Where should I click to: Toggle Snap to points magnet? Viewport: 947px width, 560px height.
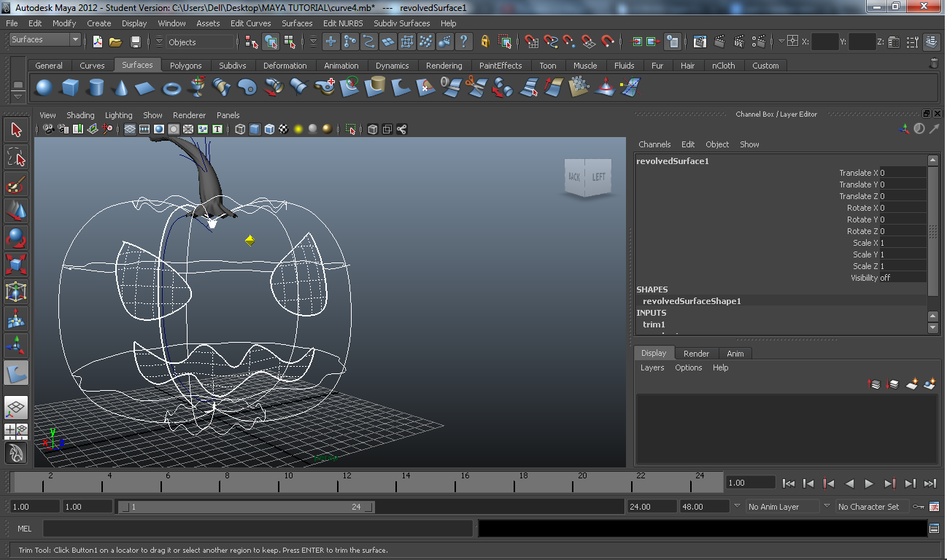570,42
